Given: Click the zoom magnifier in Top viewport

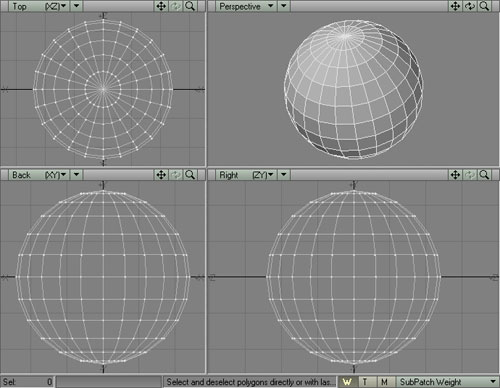Looking at the screenshot, I should [x=190, y=6].
